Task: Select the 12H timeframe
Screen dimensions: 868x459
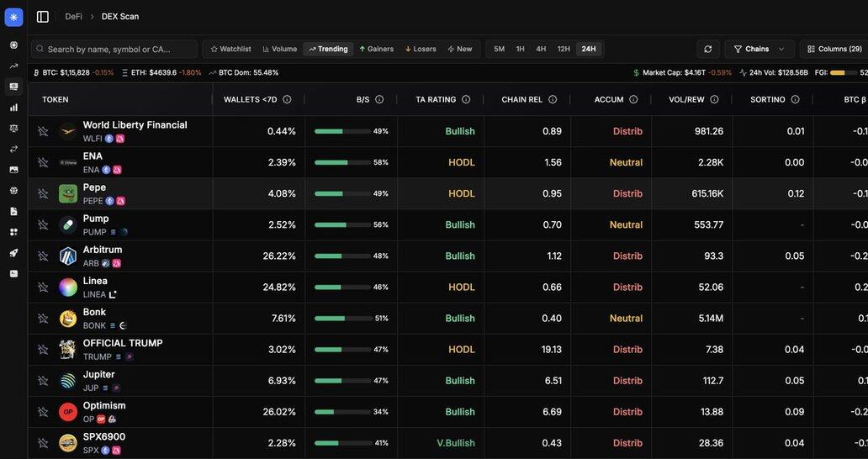Action: [x=564, y=50]
